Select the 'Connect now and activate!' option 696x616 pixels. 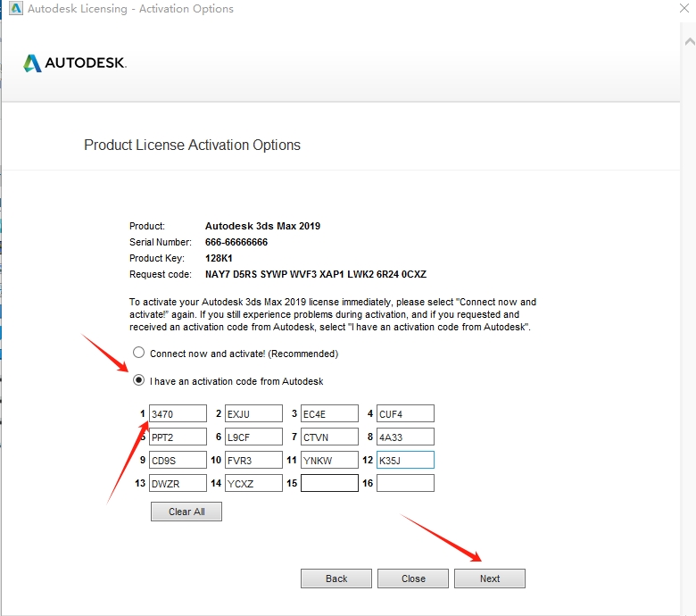138,354
